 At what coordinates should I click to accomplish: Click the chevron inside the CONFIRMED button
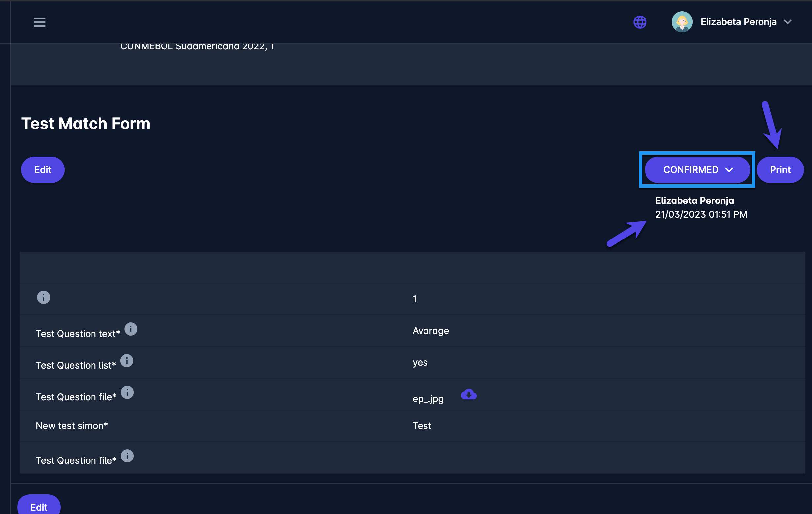(729, 170)
